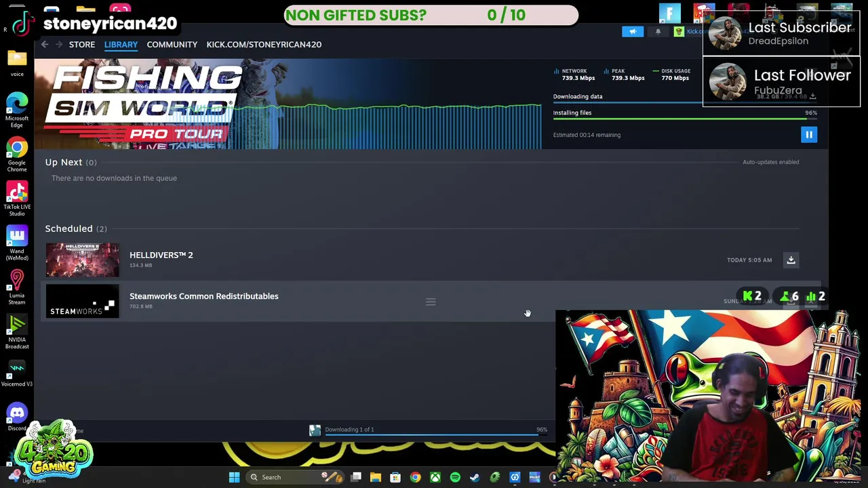868x488 pixels.
Task: Click the taskbar Search box
Action: (x=294, y=477)
